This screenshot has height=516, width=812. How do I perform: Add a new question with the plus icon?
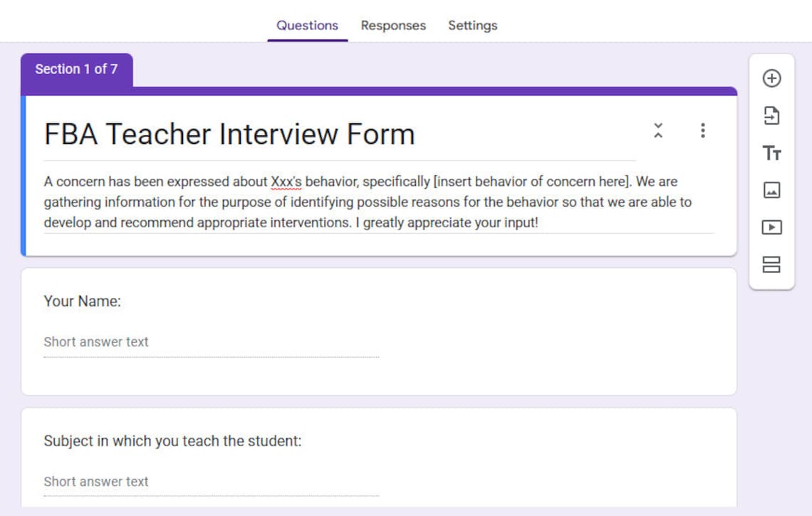click(x=771, y=78)
